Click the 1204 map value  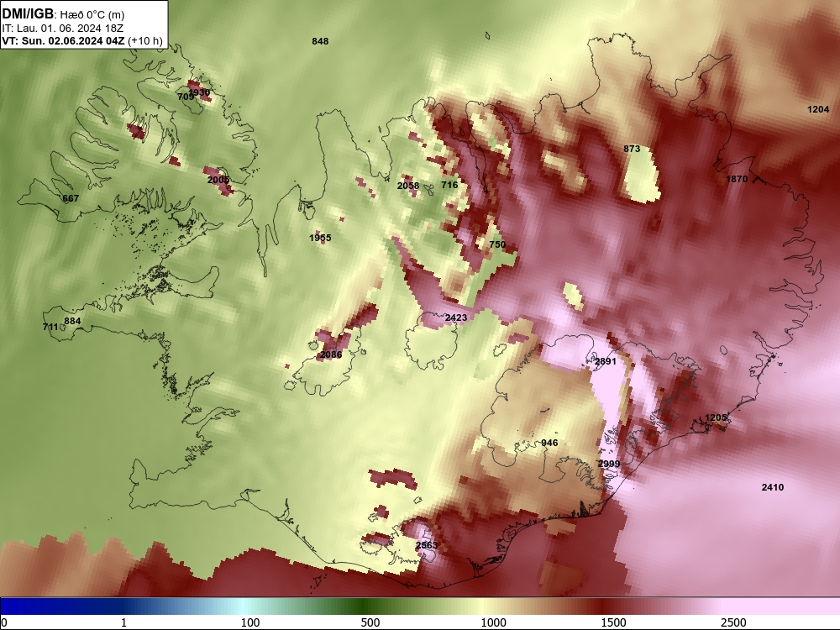(818, 109)
